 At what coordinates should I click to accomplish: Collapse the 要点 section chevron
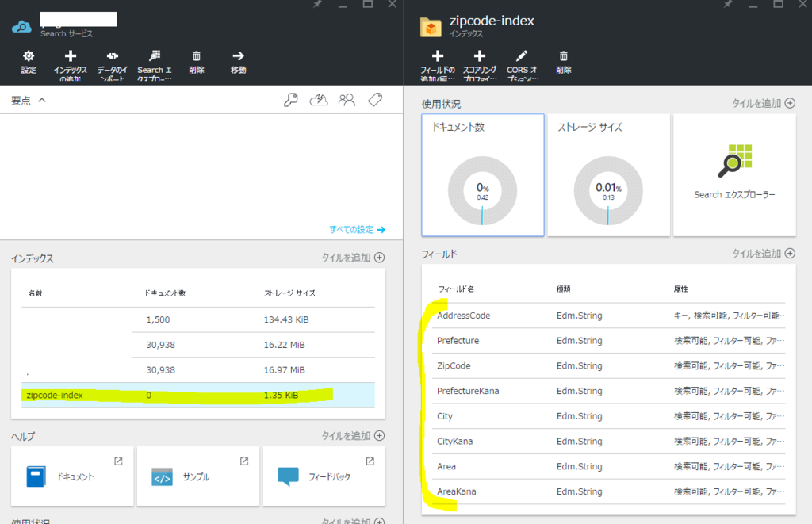click(x=42, y=100)
